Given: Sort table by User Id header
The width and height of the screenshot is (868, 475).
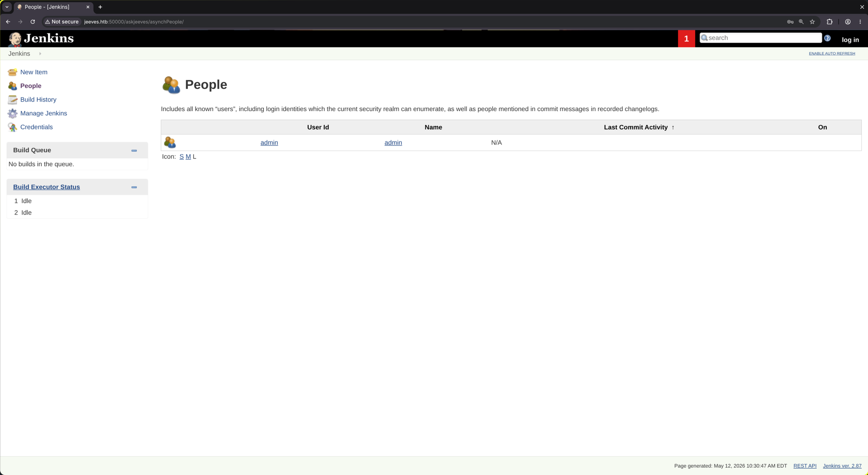Looking at the screenshot, I should pyautogui.click(x=318, y=127).
